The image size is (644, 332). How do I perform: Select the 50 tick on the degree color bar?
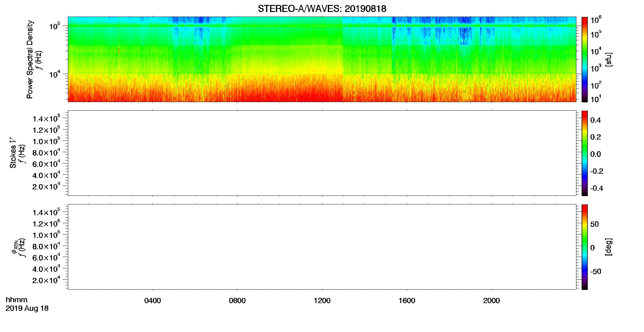coord(595,224)
